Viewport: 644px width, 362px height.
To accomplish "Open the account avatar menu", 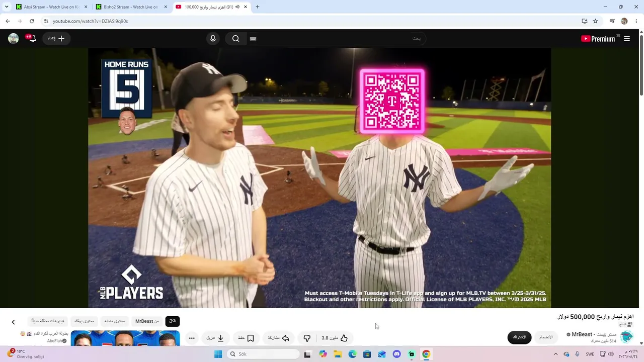I will [x=14, y=39].
